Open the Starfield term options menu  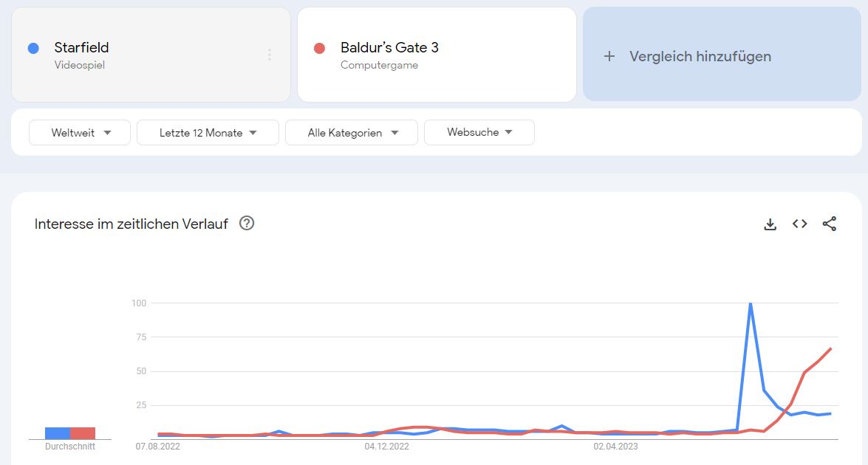click(270, 55)
